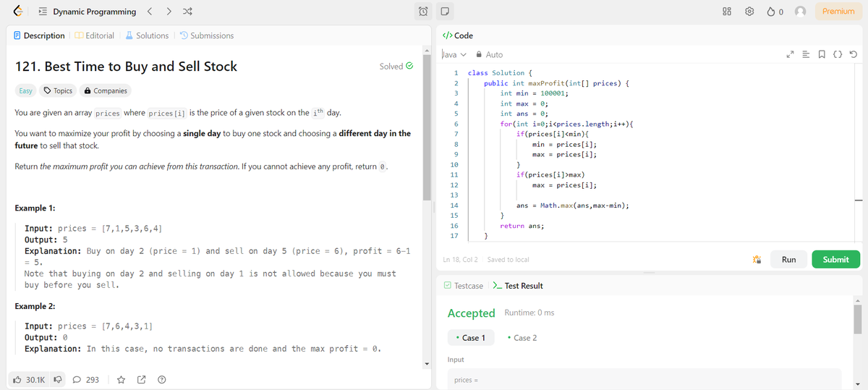Open the Submissions tab
Viewport: 868px width, 390px height.
pos(207,35)
